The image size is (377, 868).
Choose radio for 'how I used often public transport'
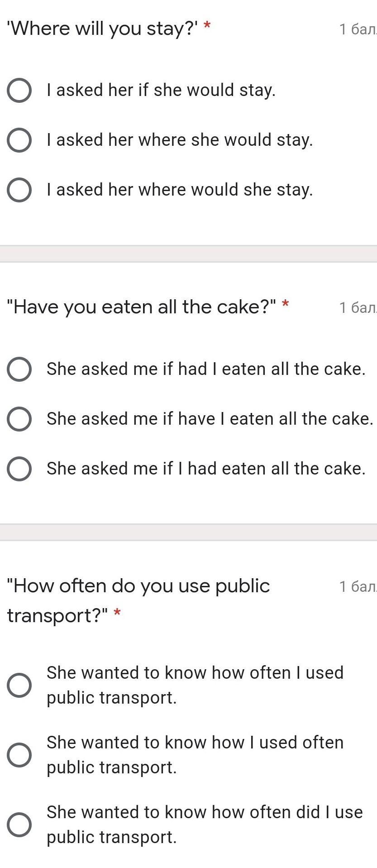19,755
